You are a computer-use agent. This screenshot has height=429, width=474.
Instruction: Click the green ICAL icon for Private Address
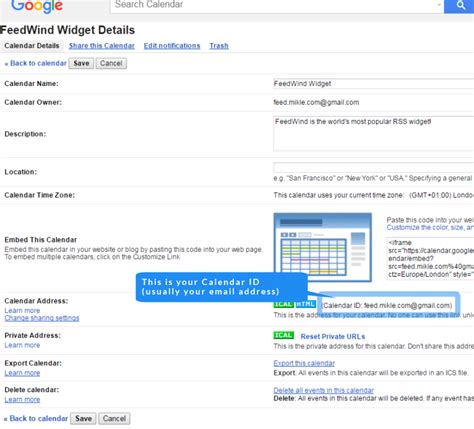pos(283,335)
